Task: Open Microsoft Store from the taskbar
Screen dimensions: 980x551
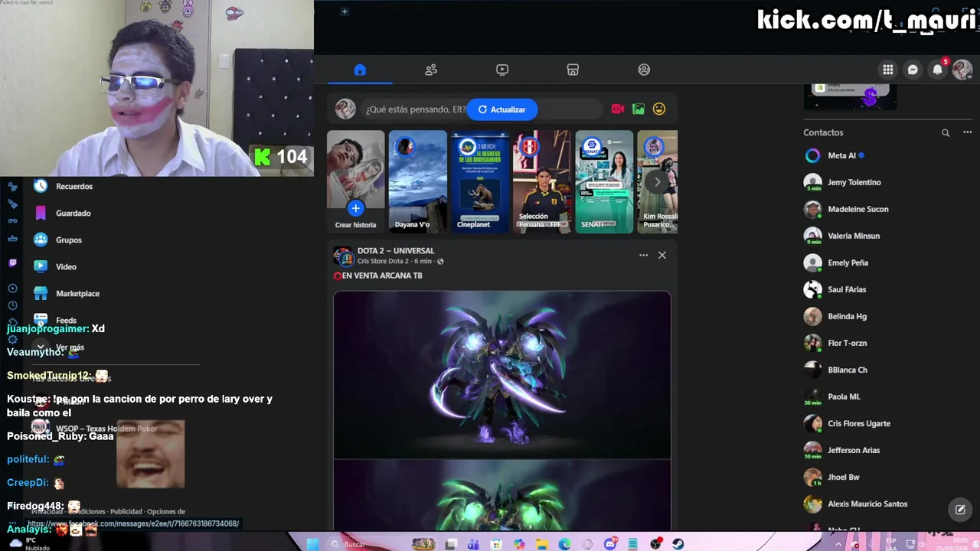Action: pyautogui.click(x=496, y=544)
